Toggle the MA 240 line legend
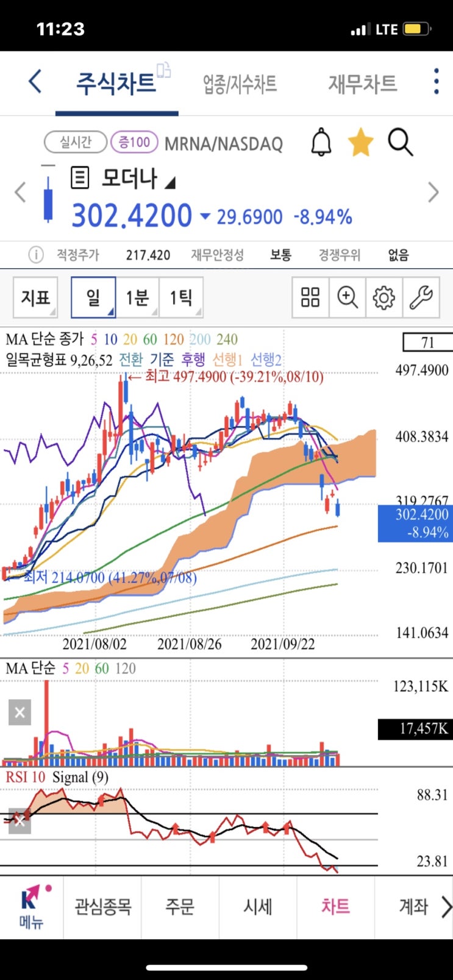This screenshot has width=453, height=980. 227,339
